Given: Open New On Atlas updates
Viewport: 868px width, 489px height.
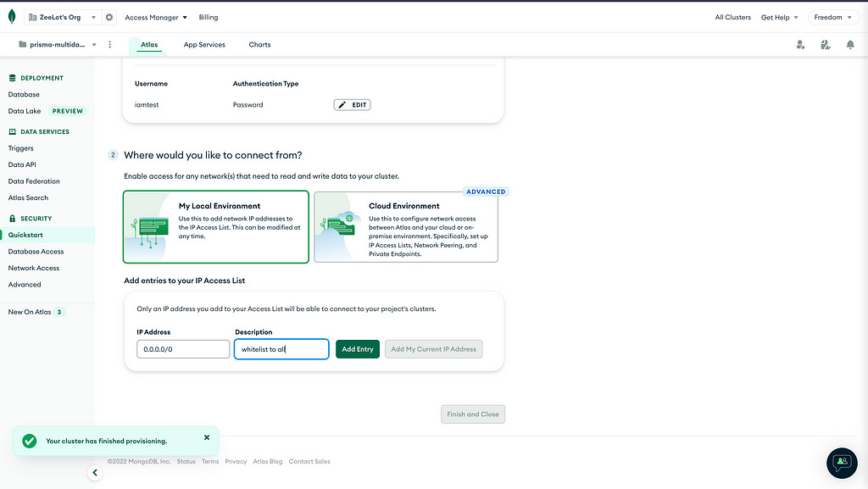Looking at the screenshot, I should click(x=30, y=312).
